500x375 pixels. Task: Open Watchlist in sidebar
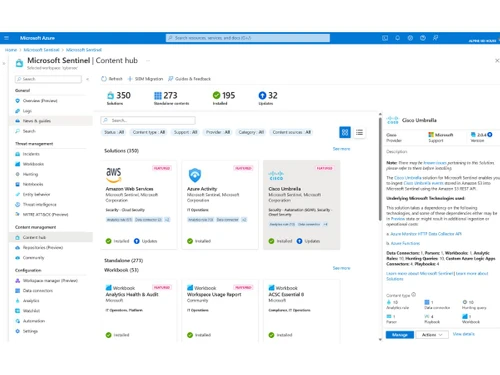28,311
